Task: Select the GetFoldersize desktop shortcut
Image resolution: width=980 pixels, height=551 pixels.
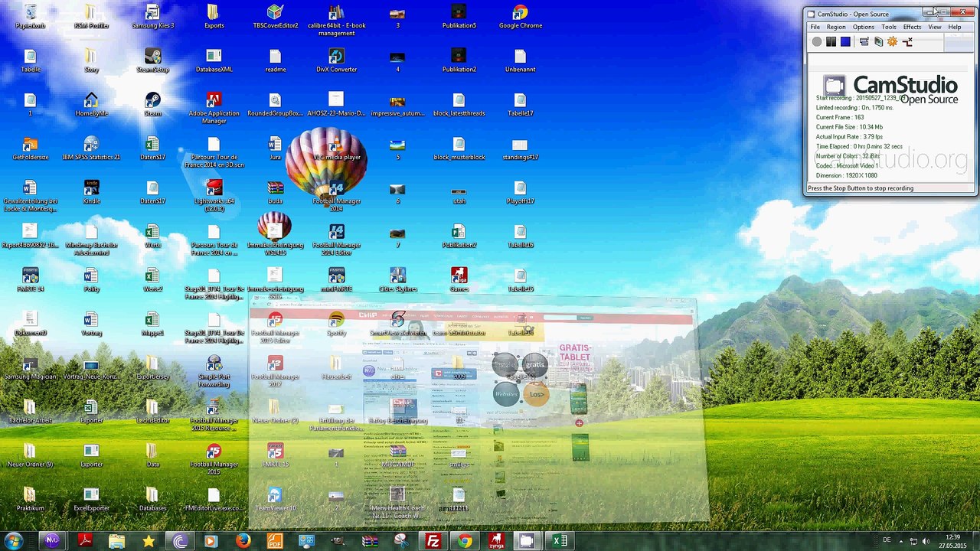Action: pos(30,148)
